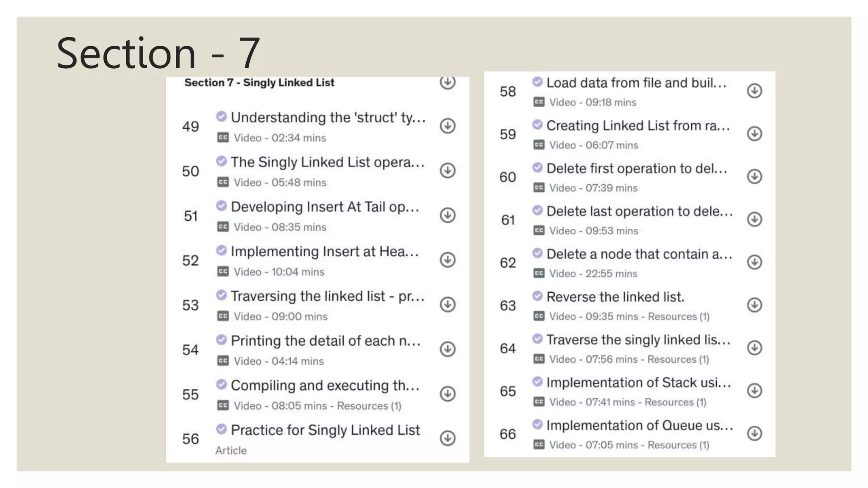This screenshot has width=868, height=488.
Task: Click download icon for lecture 58
Action: 754,91
